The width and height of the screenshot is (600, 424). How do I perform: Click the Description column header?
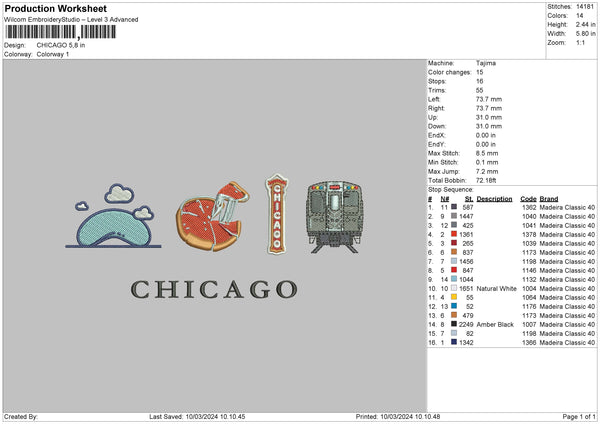pos(494,199)
